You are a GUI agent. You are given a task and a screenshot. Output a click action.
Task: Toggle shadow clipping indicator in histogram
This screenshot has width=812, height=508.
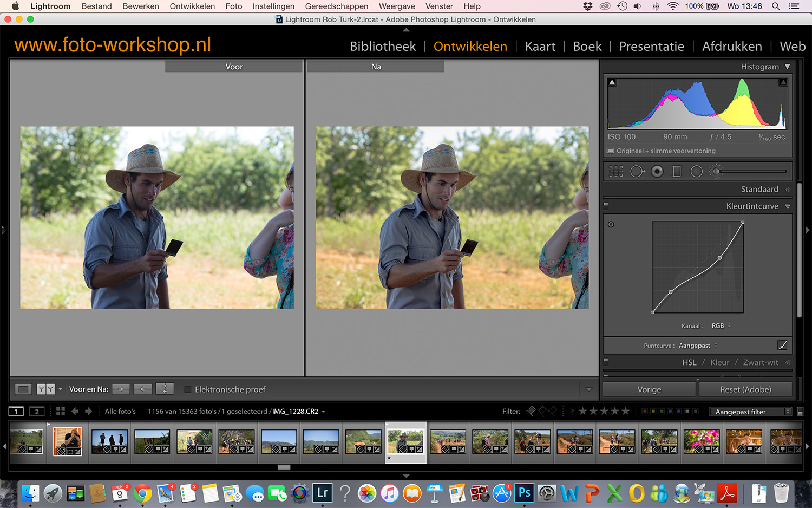tap(612, 82)
